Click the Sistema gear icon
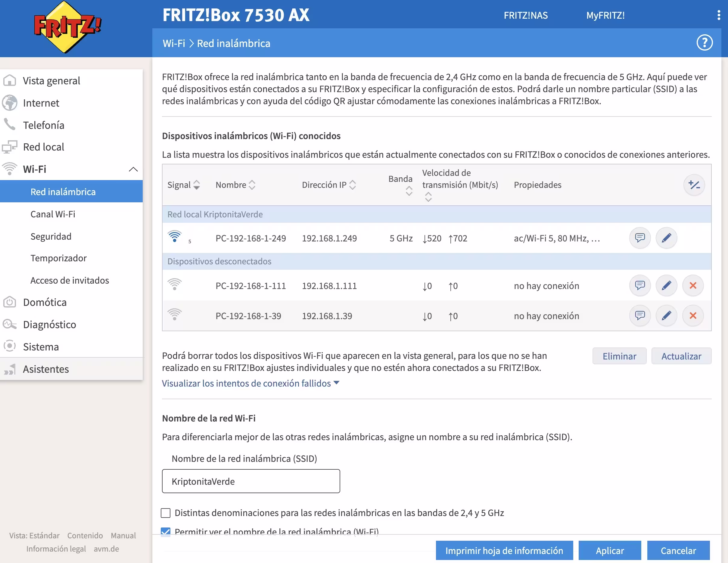This screenshot has height=563, width=728. [x=10, y=346]
